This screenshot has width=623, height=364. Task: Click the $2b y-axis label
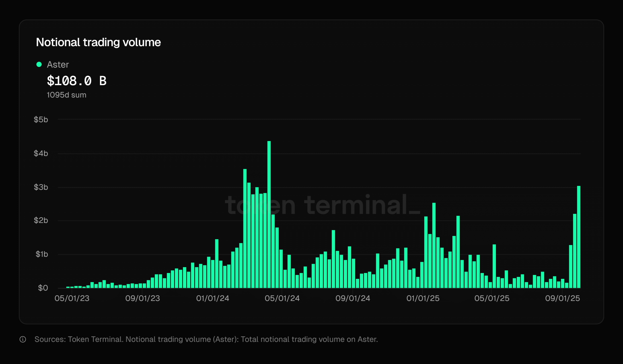(41, 220)
